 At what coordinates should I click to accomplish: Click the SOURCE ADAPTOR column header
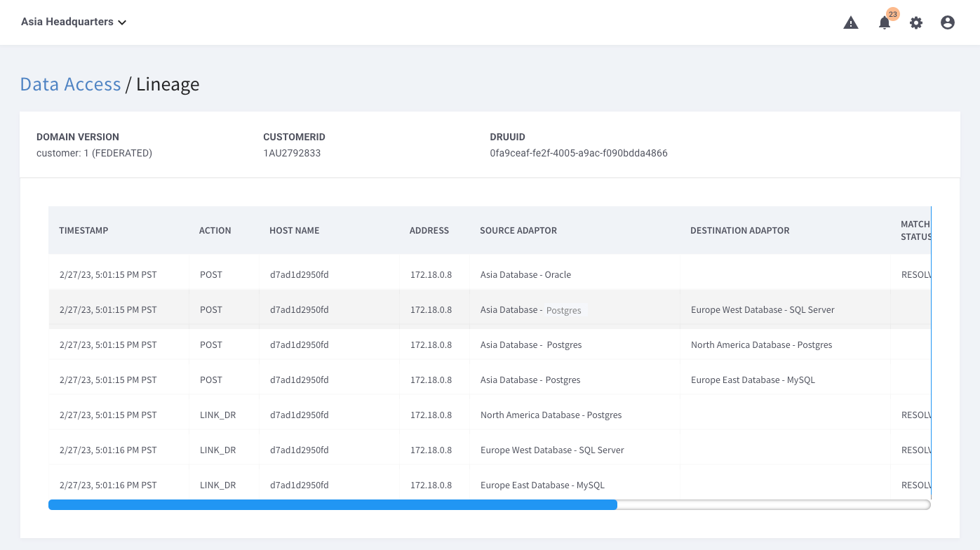click(518, 230)
